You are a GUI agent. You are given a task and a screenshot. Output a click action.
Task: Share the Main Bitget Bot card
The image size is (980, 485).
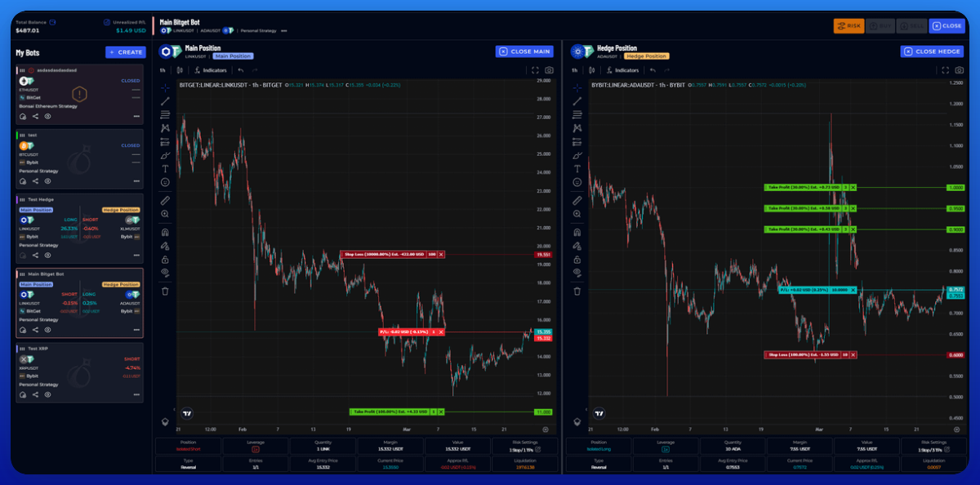[x=35, y=331]
